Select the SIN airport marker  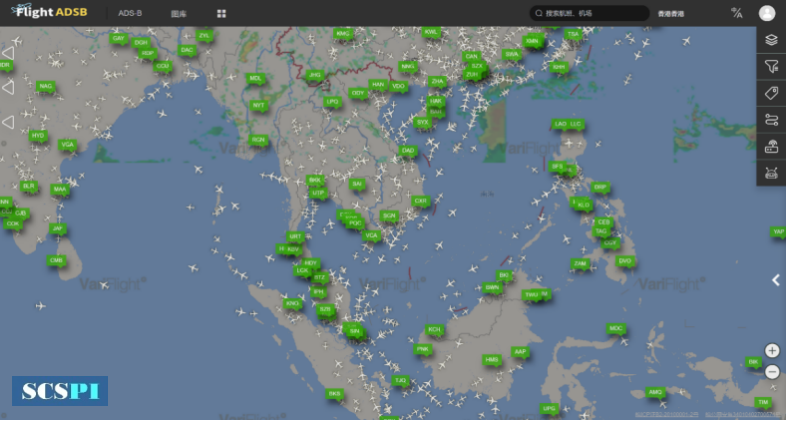click(356, 332)
